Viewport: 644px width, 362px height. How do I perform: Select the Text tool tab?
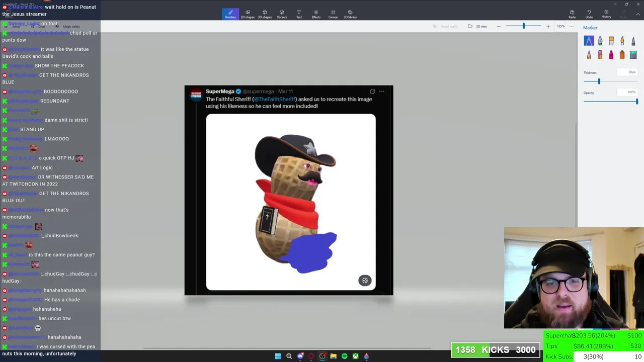[299, 14]
